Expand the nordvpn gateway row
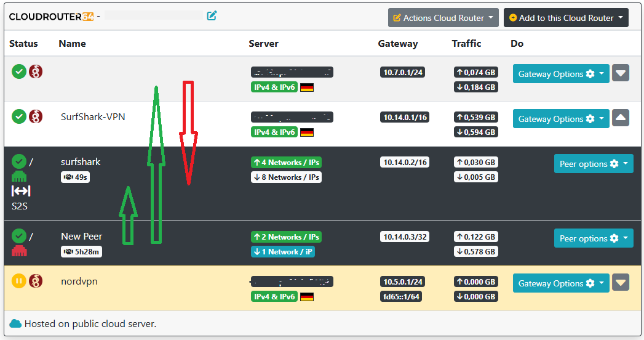 click(621, 283)
